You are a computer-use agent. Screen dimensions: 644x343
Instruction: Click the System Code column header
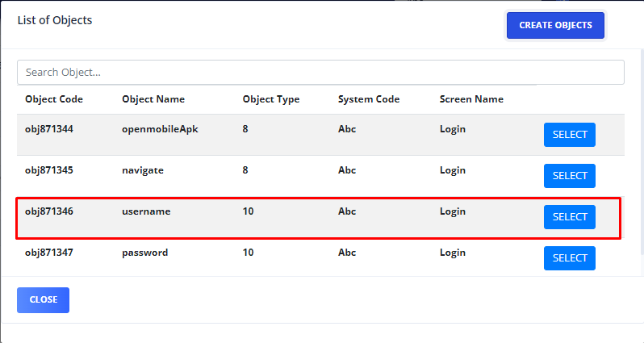[x=369, y=99]
